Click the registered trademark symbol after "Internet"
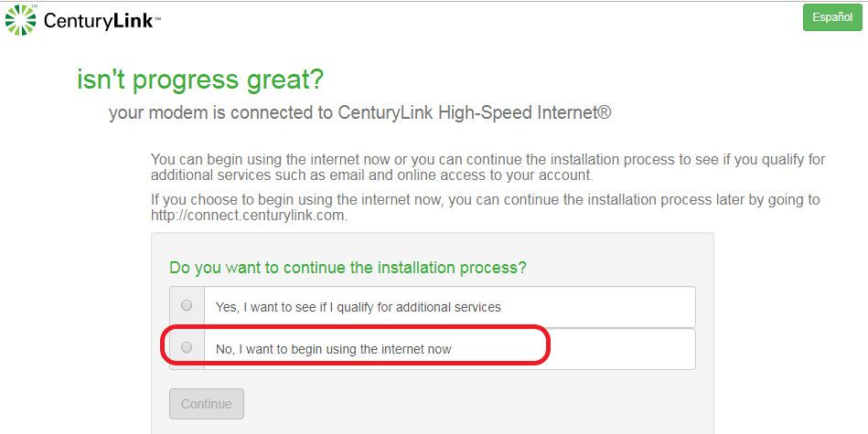 click(605, 112)
